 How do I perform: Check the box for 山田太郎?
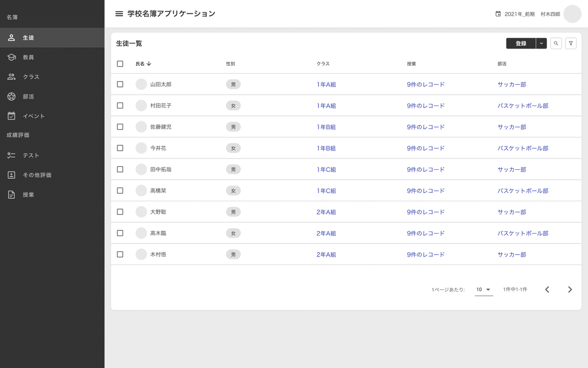click(x=120, y=84)
